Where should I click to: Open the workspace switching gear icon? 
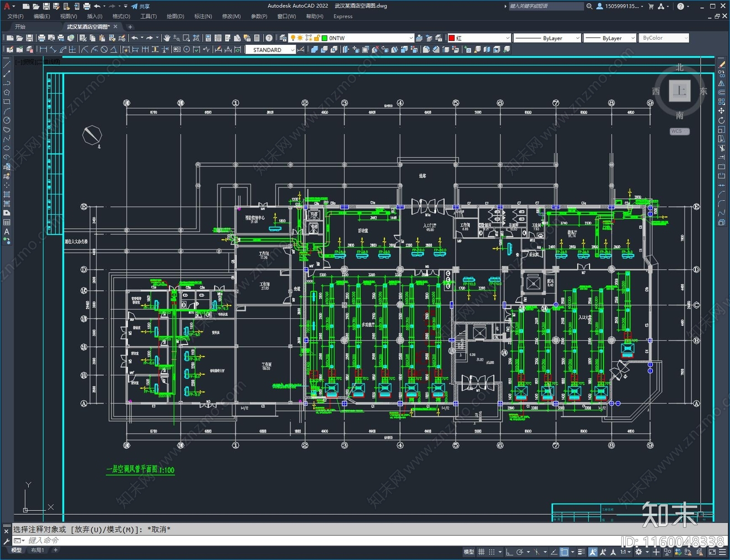tap(639, 552)
